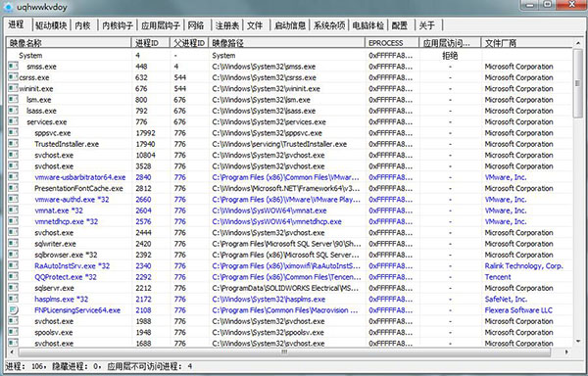The image size is (588, 376).
Task: Select the services.exe tree item
Action: tap(46, 121)
